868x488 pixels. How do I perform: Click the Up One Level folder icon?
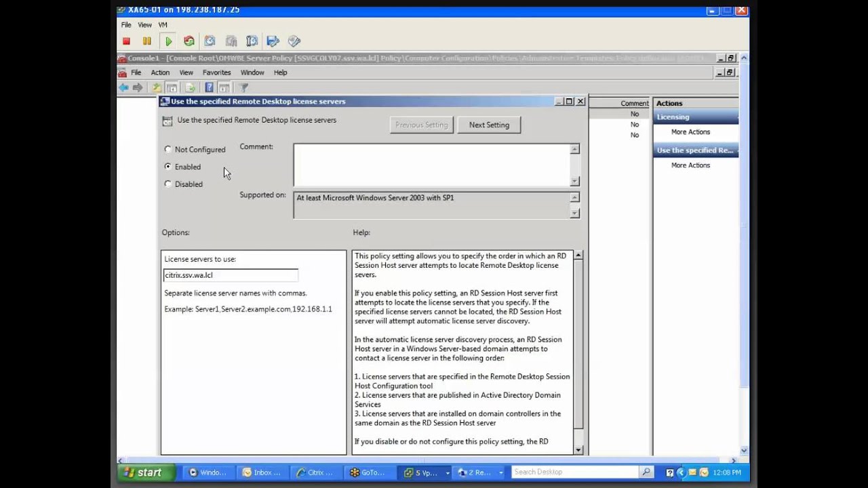tap(157, 87)
